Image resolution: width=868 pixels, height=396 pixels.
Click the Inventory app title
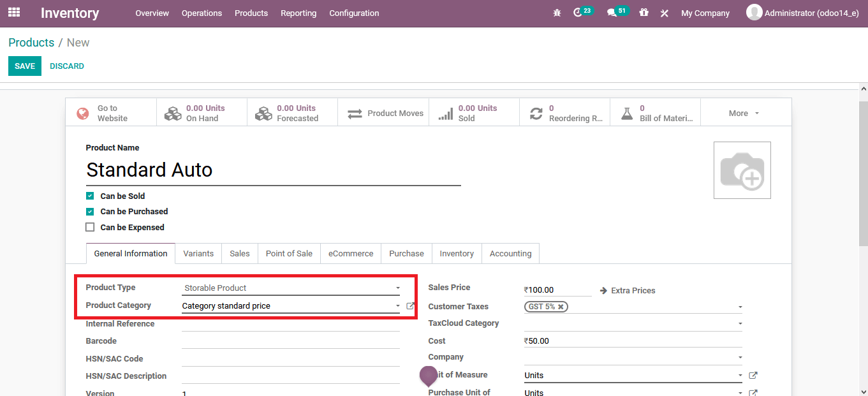point(70,13)
